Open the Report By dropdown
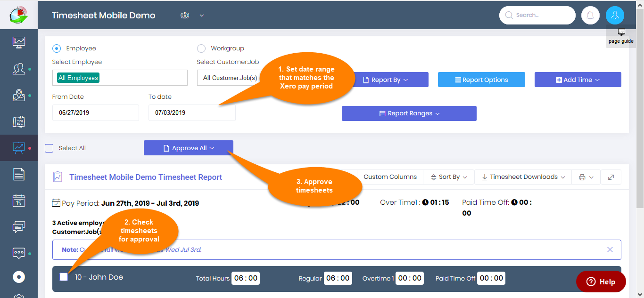 (386, 80)
